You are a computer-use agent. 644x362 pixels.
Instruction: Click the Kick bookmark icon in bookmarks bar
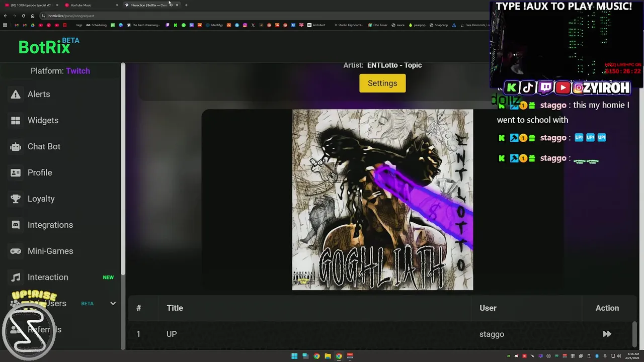tap(175, 25)
